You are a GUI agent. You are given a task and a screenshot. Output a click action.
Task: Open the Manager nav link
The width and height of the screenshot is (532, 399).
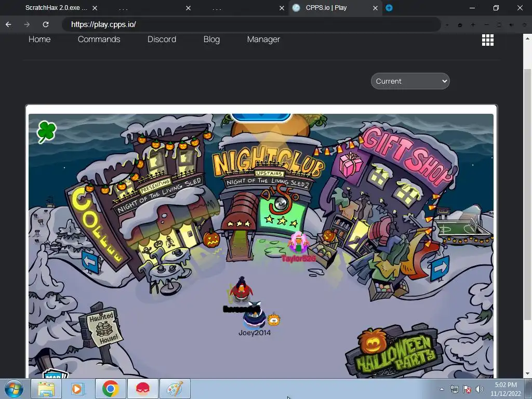click(x=263, y=39)
